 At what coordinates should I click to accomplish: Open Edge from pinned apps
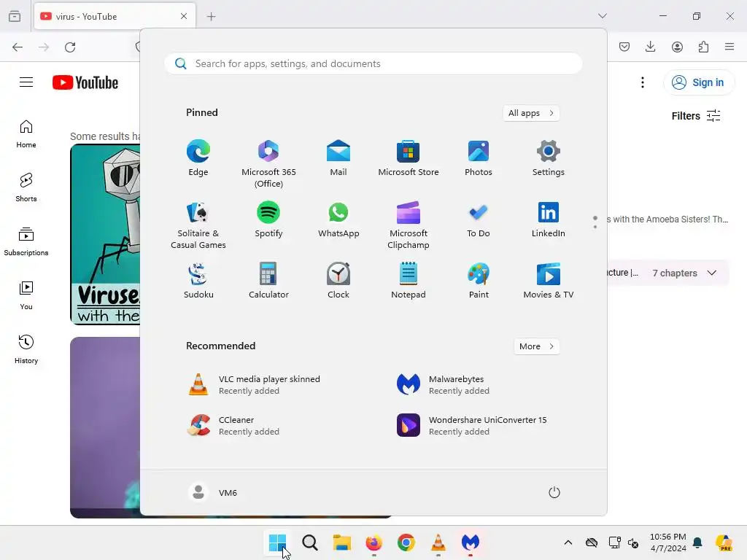198,158
